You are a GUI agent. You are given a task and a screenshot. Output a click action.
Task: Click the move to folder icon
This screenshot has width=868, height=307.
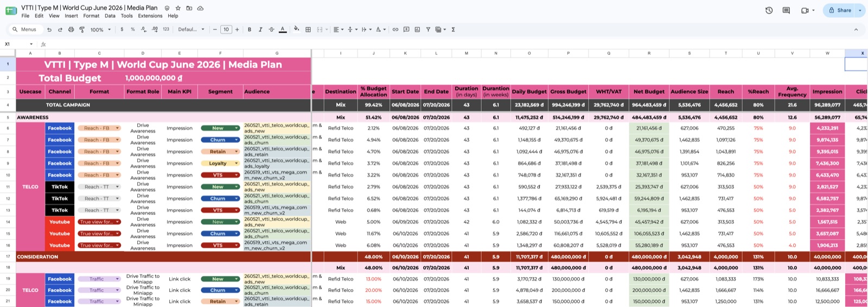189,8
